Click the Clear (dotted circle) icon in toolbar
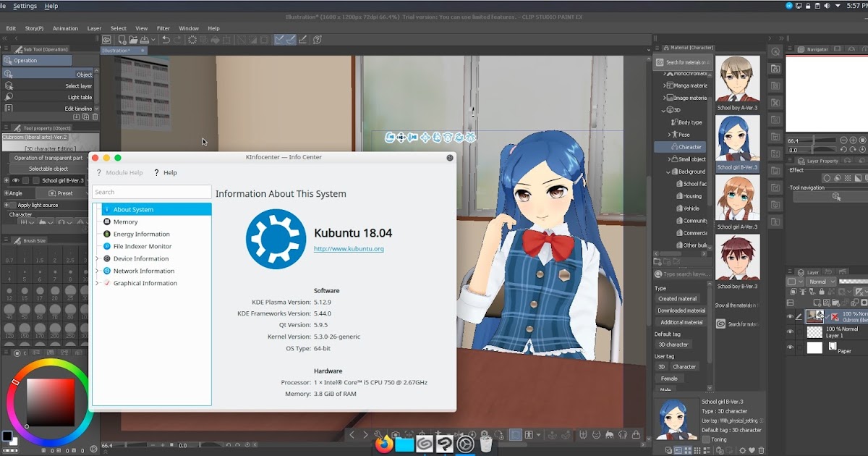This screenshot has width=868, height=456. click(192, 40)
